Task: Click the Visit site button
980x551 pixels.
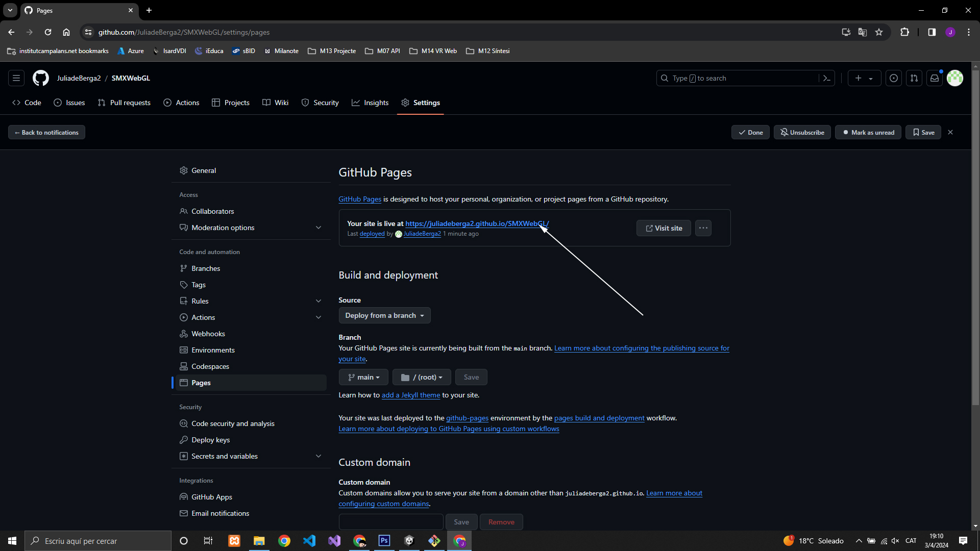Action: tap(664, 228)
